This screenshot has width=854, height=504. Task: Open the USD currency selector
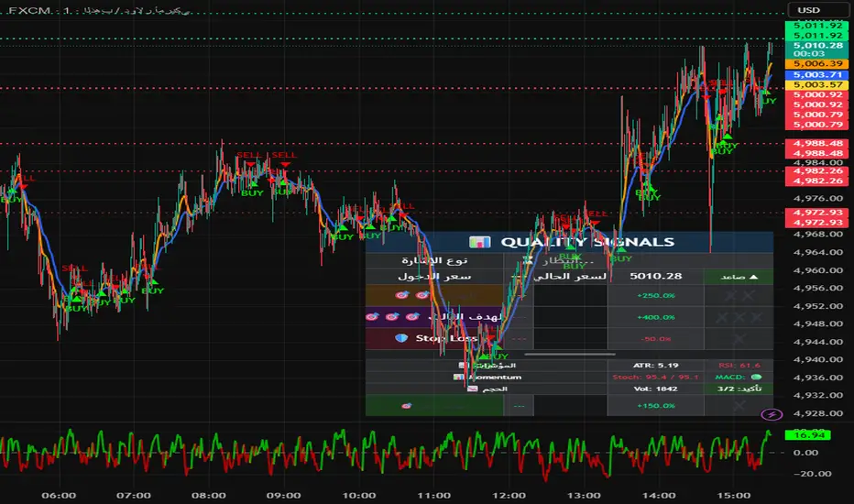[x=817, y=10]
